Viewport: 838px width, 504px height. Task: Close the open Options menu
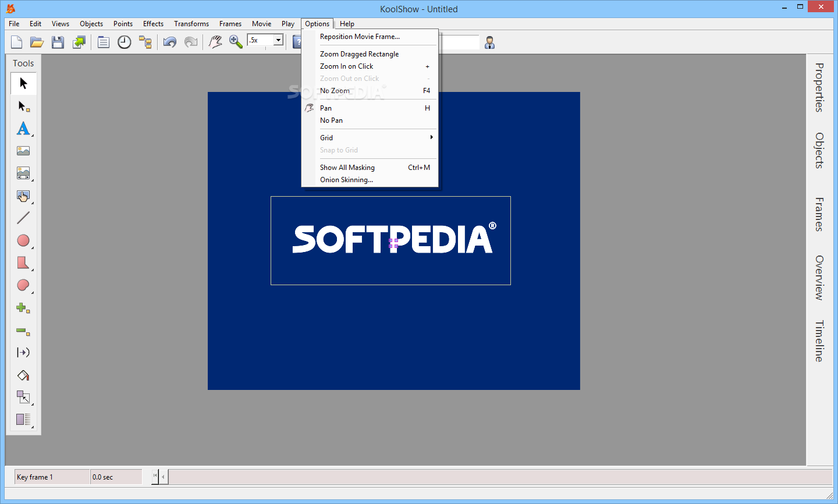317,24
